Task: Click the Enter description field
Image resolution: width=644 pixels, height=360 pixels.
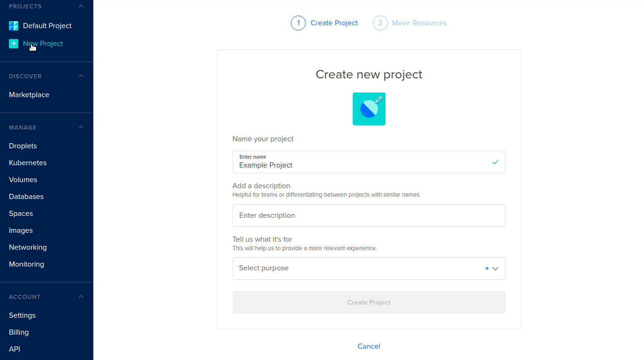Action: pyautogui.click(x=369, y=215)
